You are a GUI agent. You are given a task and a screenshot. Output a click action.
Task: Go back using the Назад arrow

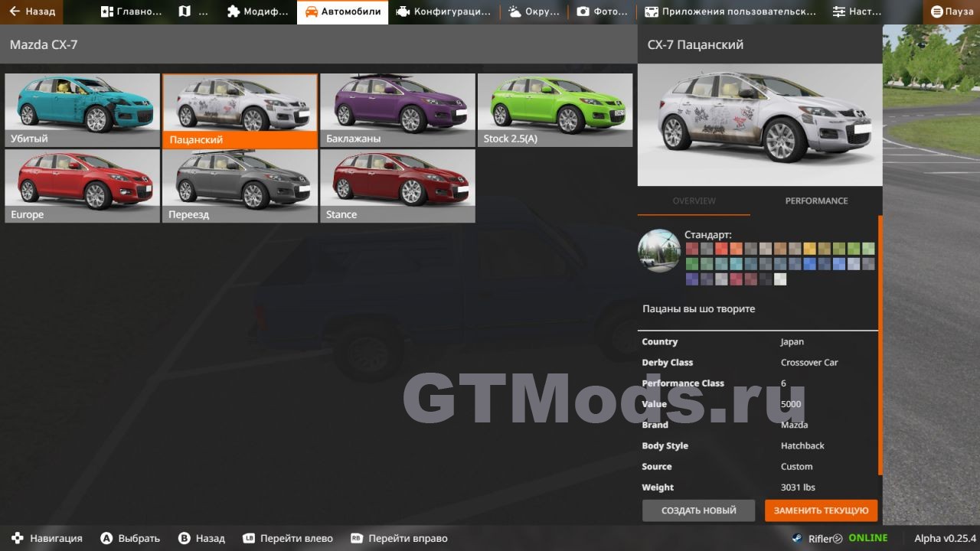pos(32,11)
